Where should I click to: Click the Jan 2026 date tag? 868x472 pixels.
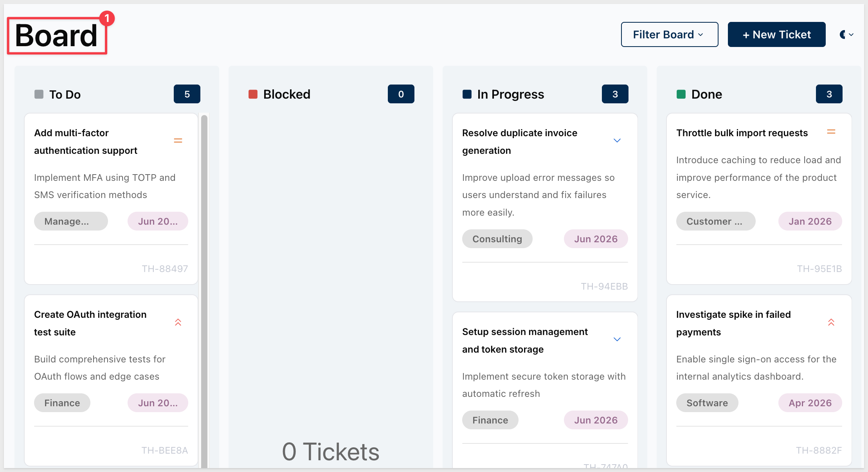coord(810,221)
